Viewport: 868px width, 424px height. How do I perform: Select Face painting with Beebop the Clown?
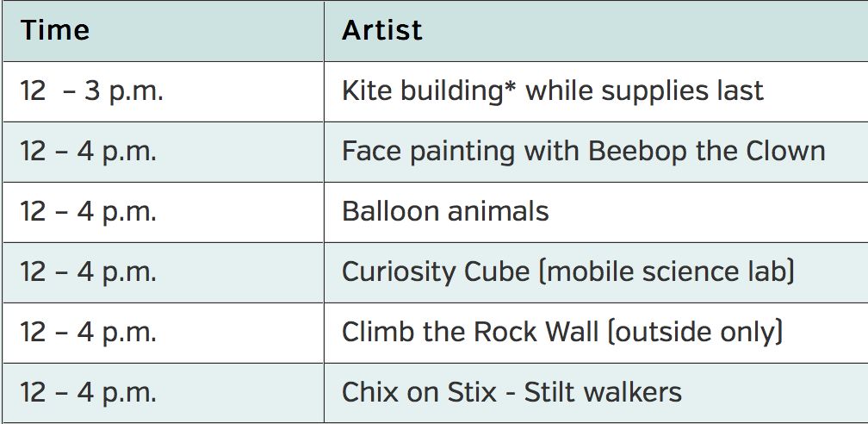[596, 152]
